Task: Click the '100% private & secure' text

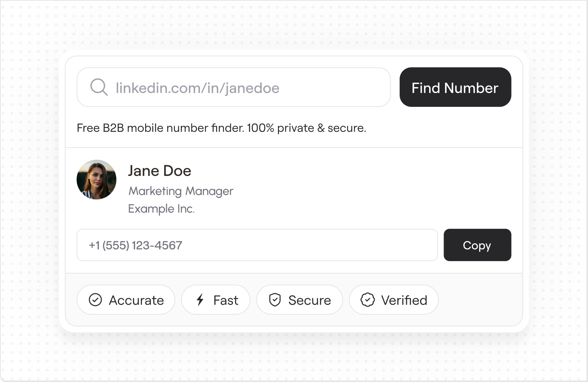Action: point(306,128)
